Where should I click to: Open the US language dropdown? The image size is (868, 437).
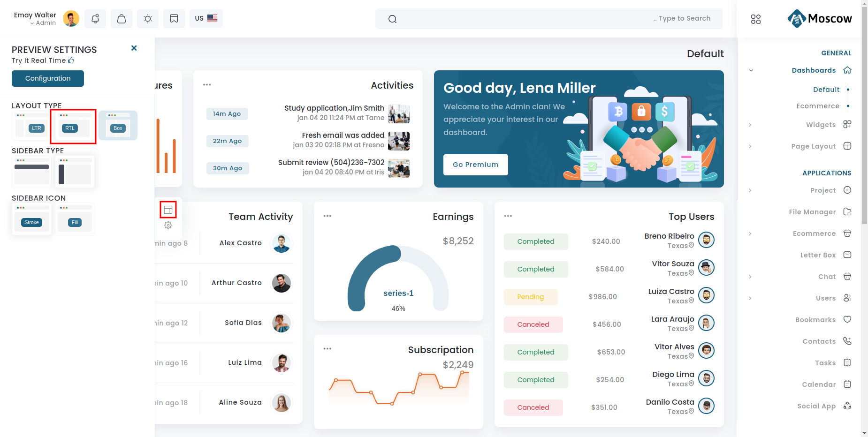click(206, 19)
